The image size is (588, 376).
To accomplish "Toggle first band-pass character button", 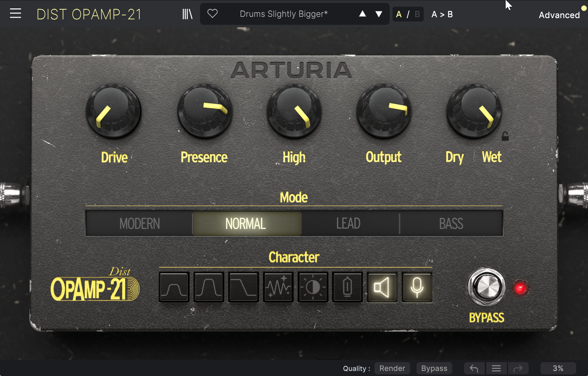I will [174, 288].
